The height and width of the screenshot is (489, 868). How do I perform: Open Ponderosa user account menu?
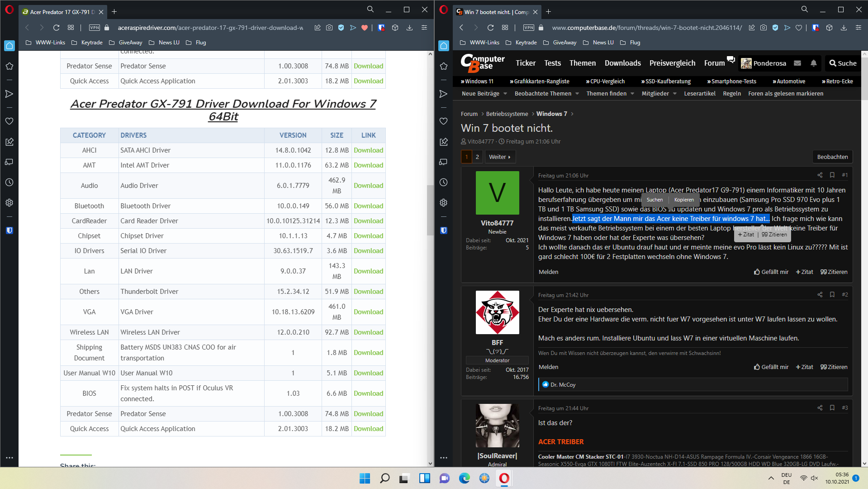click(764, 63)
